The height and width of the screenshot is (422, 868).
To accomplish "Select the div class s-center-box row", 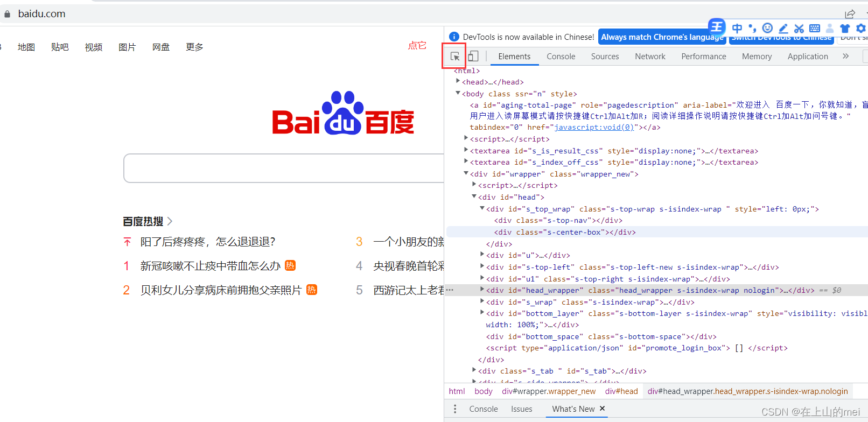I will (657, 232).
